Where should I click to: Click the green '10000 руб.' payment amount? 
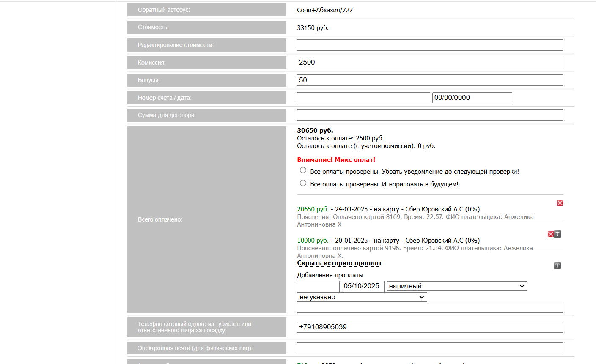tap(313, 241)
